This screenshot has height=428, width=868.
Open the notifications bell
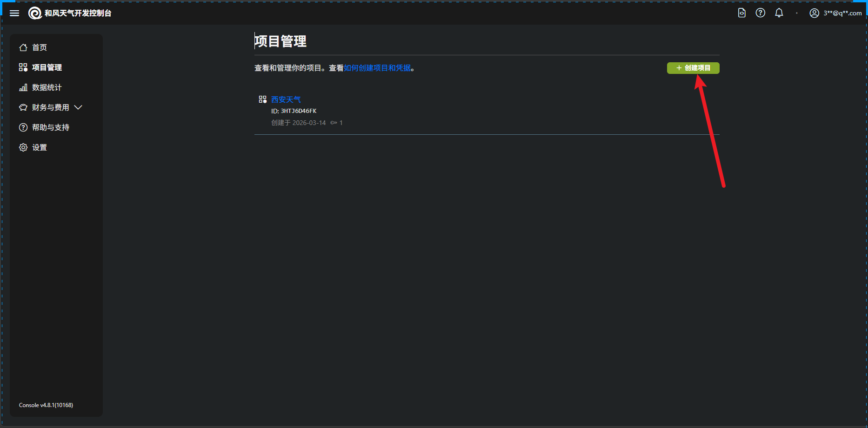(x=779, y=13)
